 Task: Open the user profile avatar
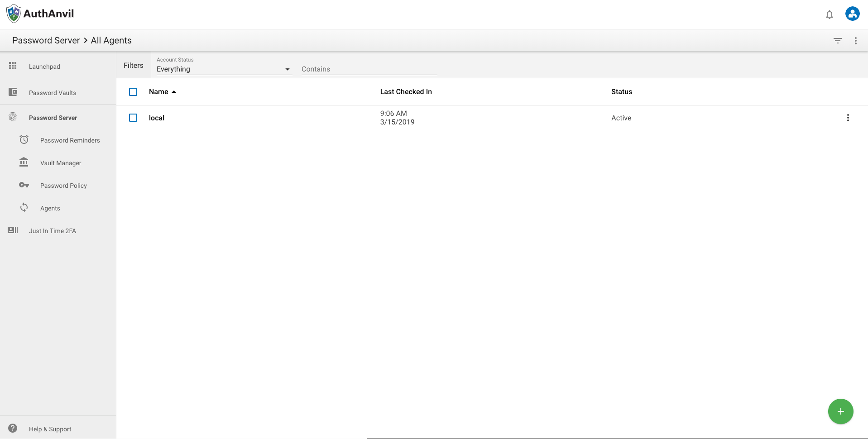pos(853,14)
